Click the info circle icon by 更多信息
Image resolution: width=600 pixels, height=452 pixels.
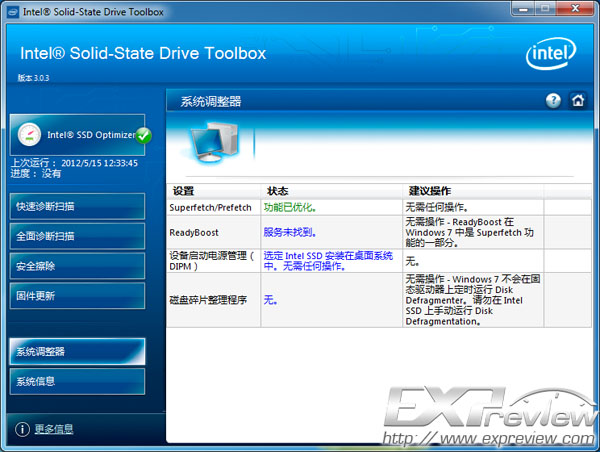(22, 429)
